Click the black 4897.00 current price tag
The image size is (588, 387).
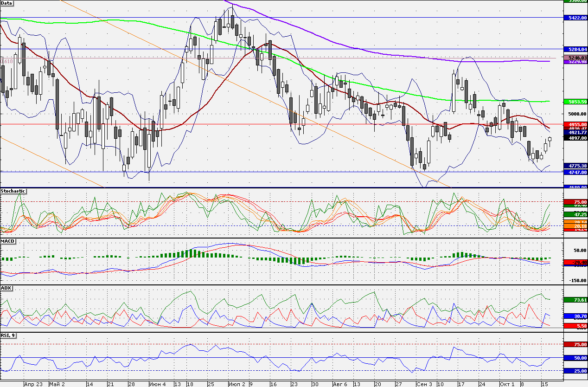click(575, 138)
